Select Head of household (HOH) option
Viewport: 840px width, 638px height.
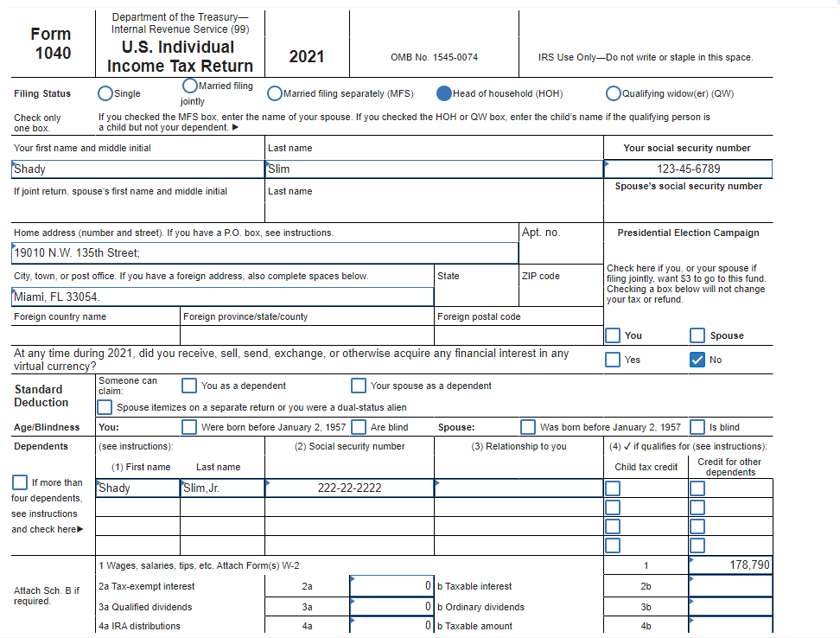click(x=444, y=93)
